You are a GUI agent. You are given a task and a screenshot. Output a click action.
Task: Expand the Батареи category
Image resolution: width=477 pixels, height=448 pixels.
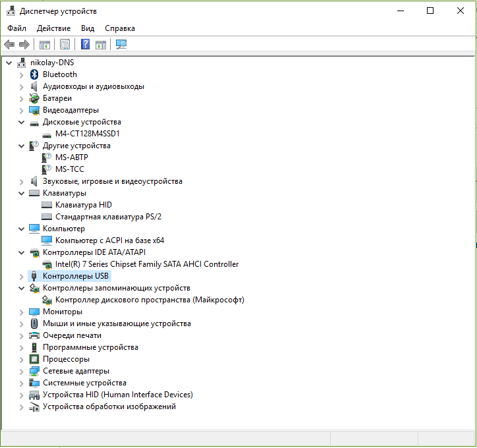pyautogui.click(x=21, y=99)
